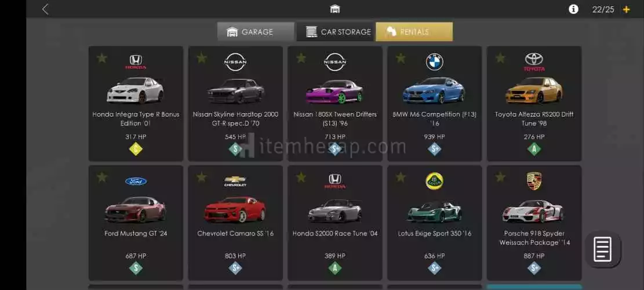Image resolution: width=644 pixels, height=290 pixels.
Task: Tap the garage icon in top bar
Action: (x=334, y=9)
